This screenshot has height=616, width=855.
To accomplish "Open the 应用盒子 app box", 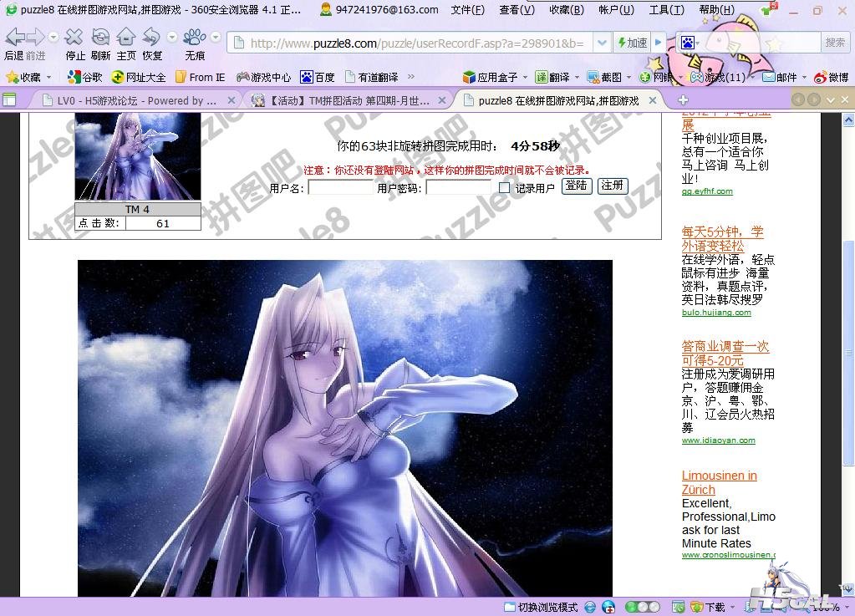I will [491, 78].
